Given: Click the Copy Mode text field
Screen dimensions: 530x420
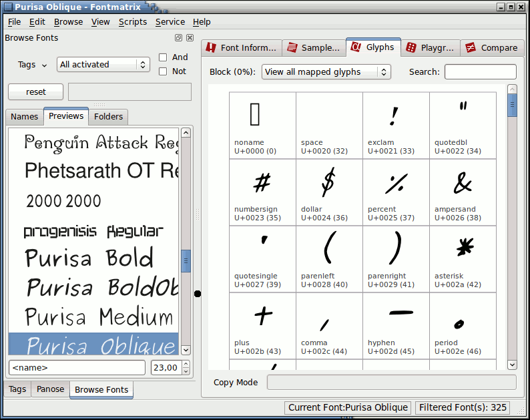Looking at the screenshot, I should pos(391,383).
